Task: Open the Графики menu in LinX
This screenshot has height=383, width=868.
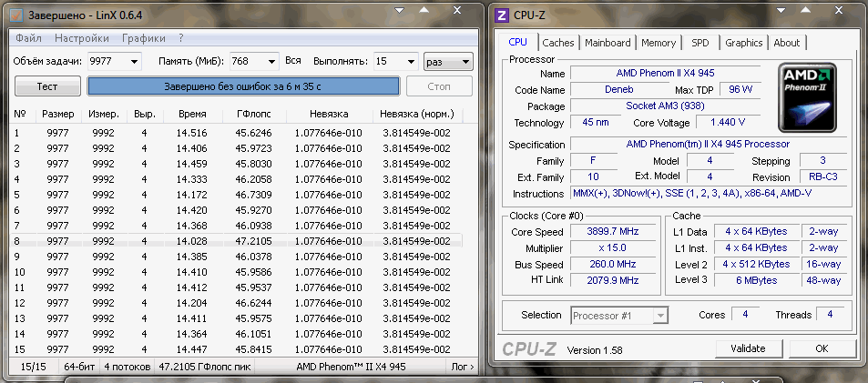Action: coord(144,38)
